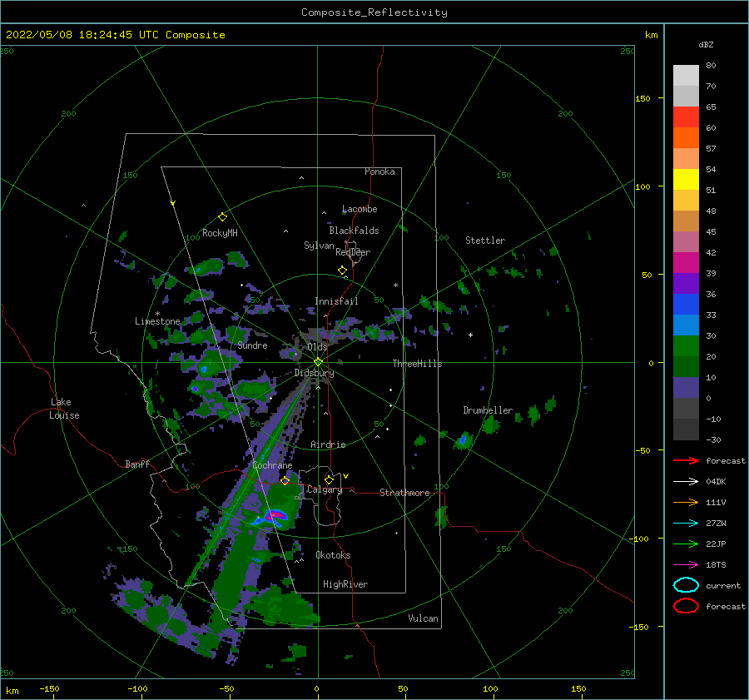
Task: Click the slate 10 dBZ color swatch
Action: coord(686,387)
